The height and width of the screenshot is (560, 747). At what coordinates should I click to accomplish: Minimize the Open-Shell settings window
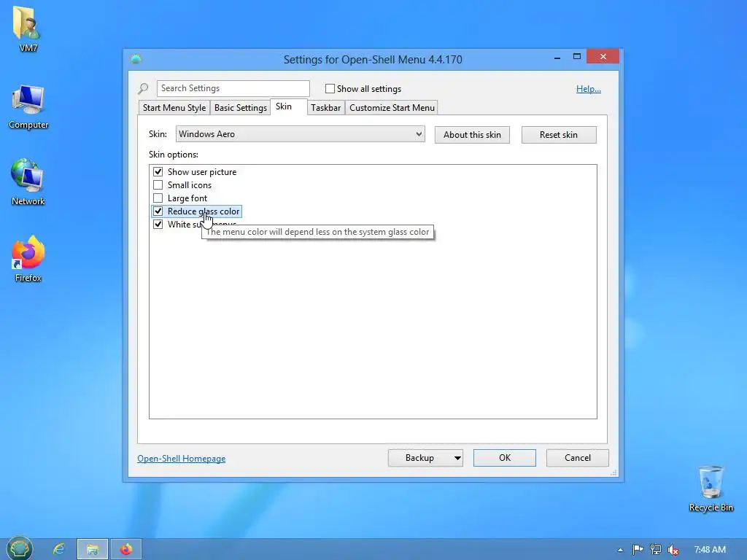point(557,57)
